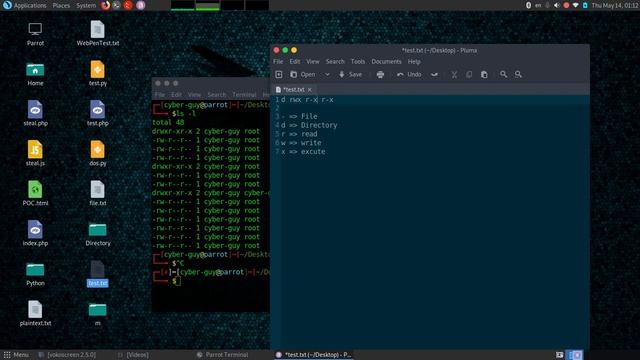The height and width of the screenshot is (360, 640).
Task: Expand the Open recent files dropdown arrow
Action: tap(327, 74)
